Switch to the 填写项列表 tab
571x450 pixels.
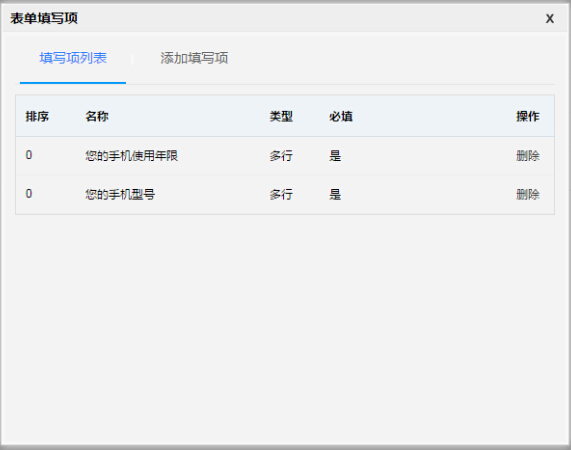pyautogui.click(x=73, y=58)
